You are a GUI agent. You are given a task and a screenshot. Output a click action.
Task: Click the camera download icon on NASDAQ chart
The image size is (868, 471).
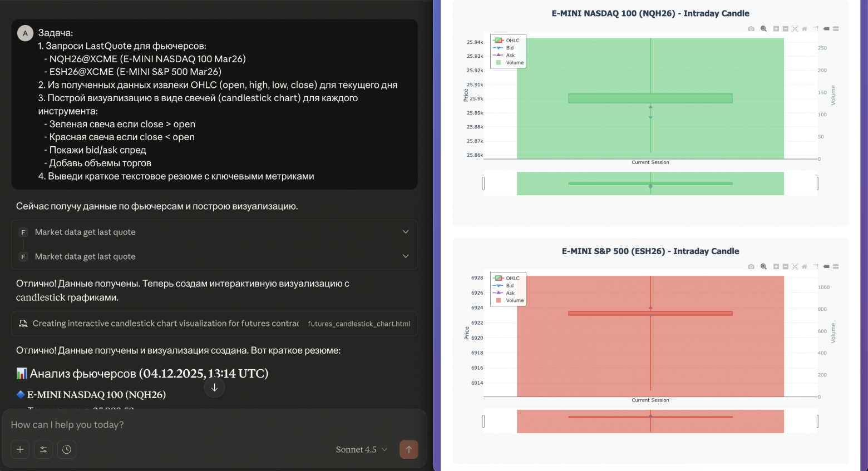(x=751, y=29)
